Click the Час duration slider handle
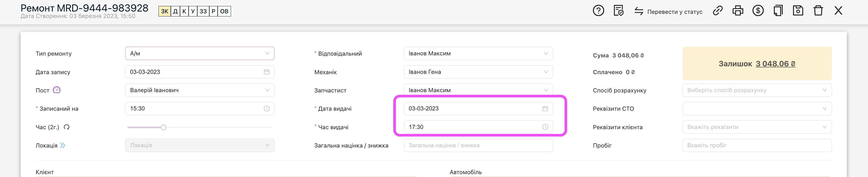This screenshot has height=177, width=868. pos(164,128)
